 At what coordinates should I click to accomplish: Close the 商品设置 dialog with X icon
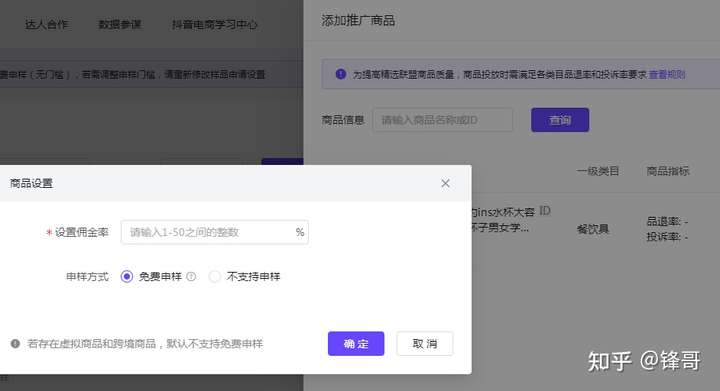click(445, 183)
